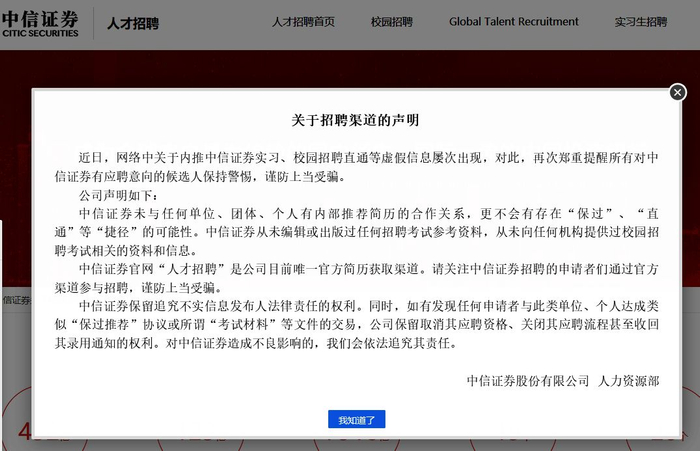Open the 人才招聘首页 menu item
The height and width of the screenshot is (451, 700).
[303, 22]
